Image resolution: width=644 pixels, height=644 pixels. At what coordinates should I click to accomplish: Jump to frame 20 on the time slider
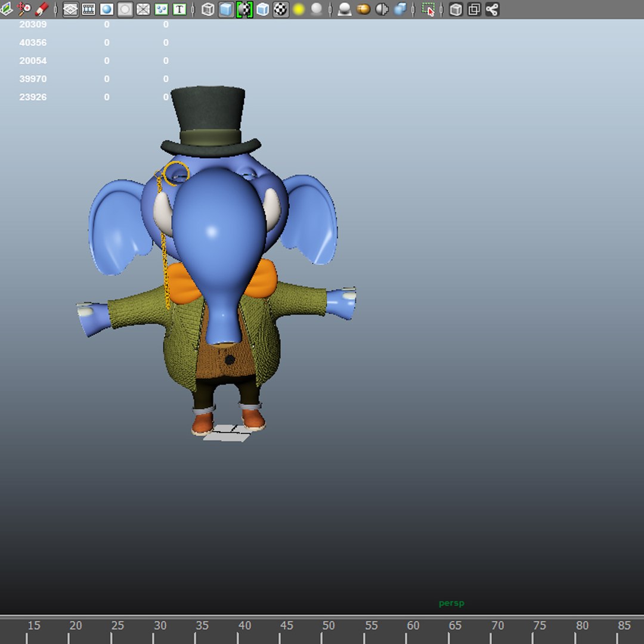[x=76, y=626]
